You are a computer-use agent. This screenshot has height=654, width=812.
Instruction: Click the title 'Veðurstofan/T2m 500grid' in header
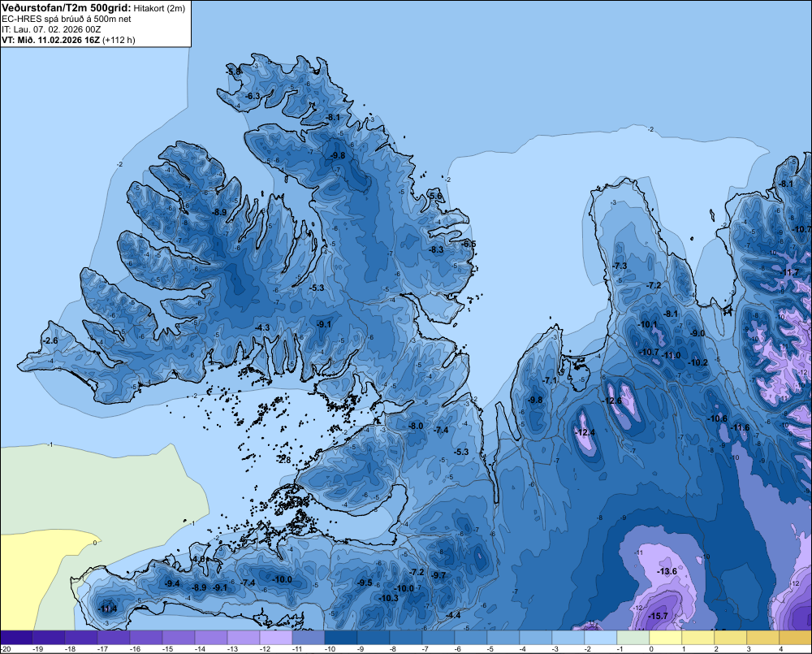pos(67,7)
